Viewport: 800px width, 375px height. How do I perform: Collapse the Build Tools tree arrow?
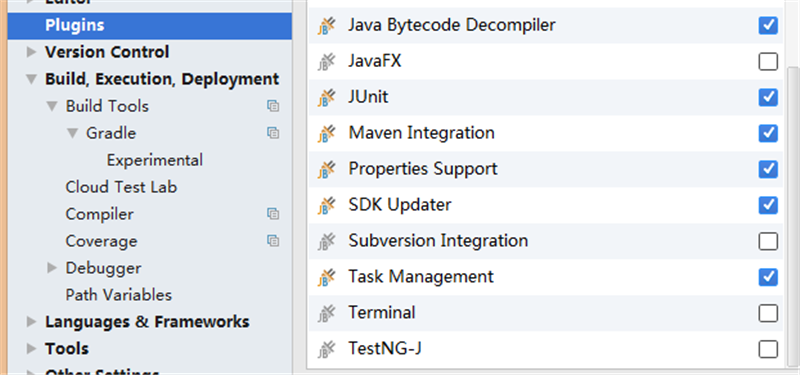click(x=52, y=106)
